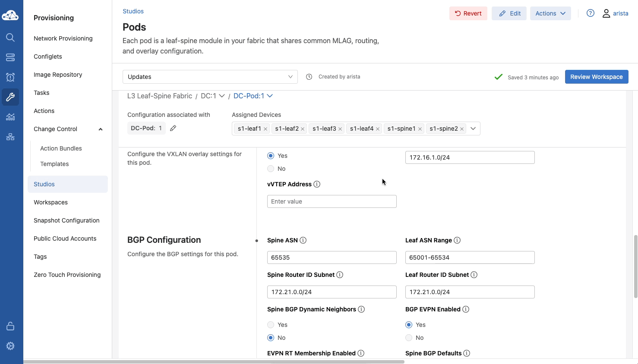Click the pencil icon beside DC-Pod: 1
This screenshot has height=364, width=638.
[x=173, y=128]
